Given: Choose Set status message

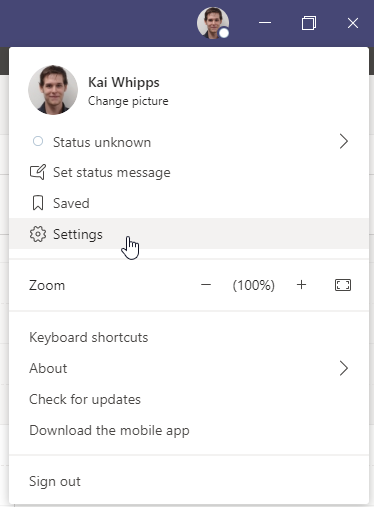Looking at the screenshot, I should tap(189, 172).
